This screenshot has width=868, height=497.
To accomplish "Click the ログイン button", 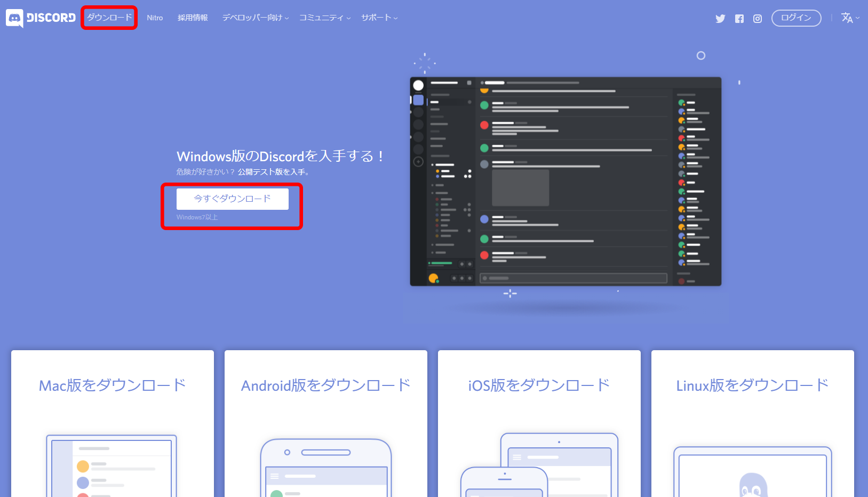I will (x=796, y=18).
